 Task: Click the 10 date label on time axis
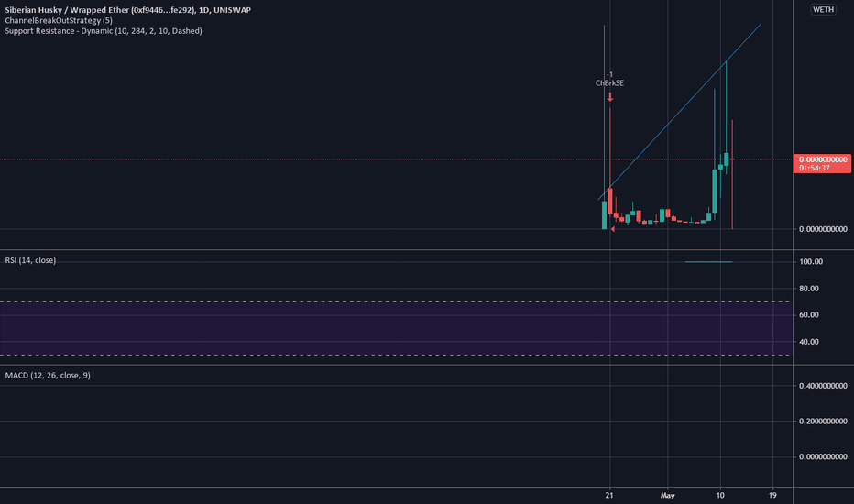tap(720, 495)
